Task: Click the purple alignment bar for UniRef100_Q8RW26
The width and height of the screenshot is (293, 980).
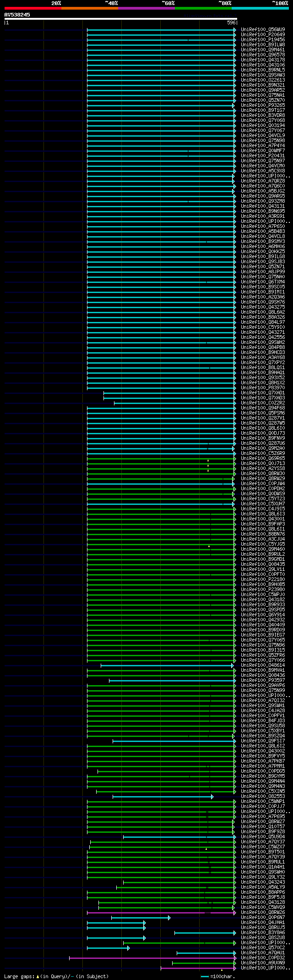Action: [162, 913]
